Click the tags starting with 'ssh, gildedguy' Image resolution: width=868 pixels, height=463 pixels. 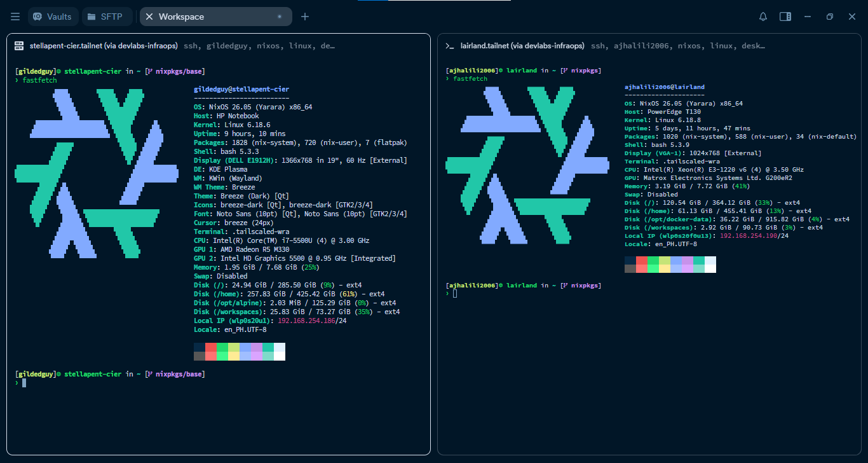coord(259,46)
